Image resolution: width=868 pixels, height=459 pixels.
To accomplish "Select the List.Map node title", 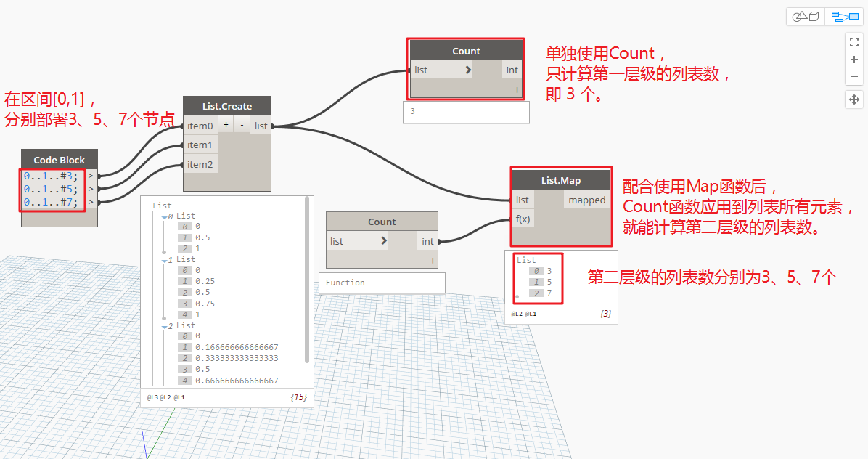I will click(561, 180).
